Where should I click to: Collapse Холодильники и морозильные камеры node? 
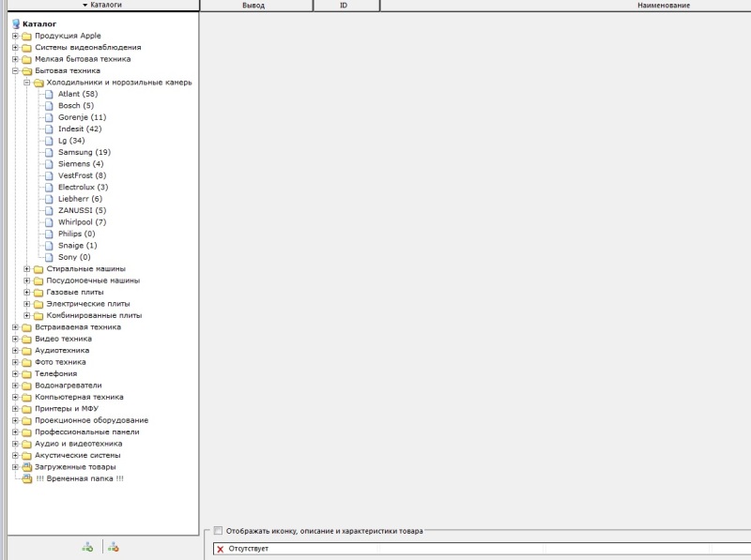click(27, 83)
